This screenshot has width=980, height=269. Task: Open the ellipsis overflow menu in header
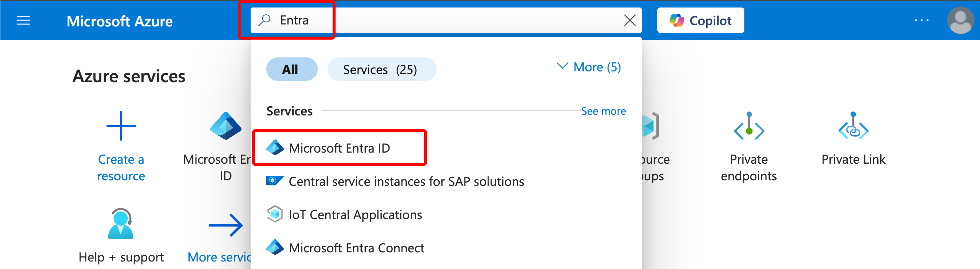tap(921, 21)
